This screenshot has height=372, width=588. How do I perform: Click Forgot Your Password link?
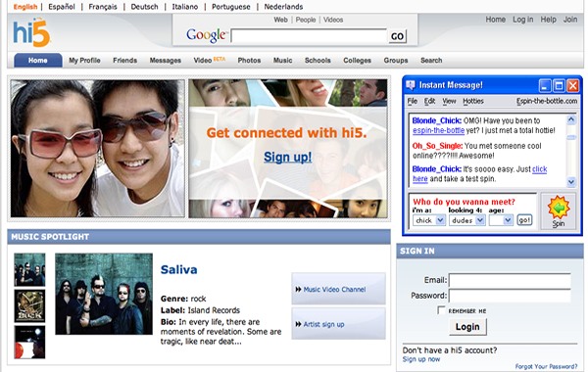tap(546, 366)
